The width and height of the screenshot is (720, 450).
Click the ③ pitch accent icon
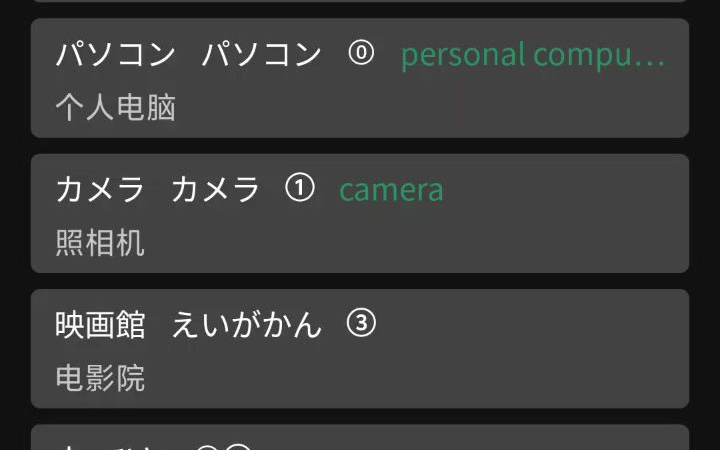(361, 323)
